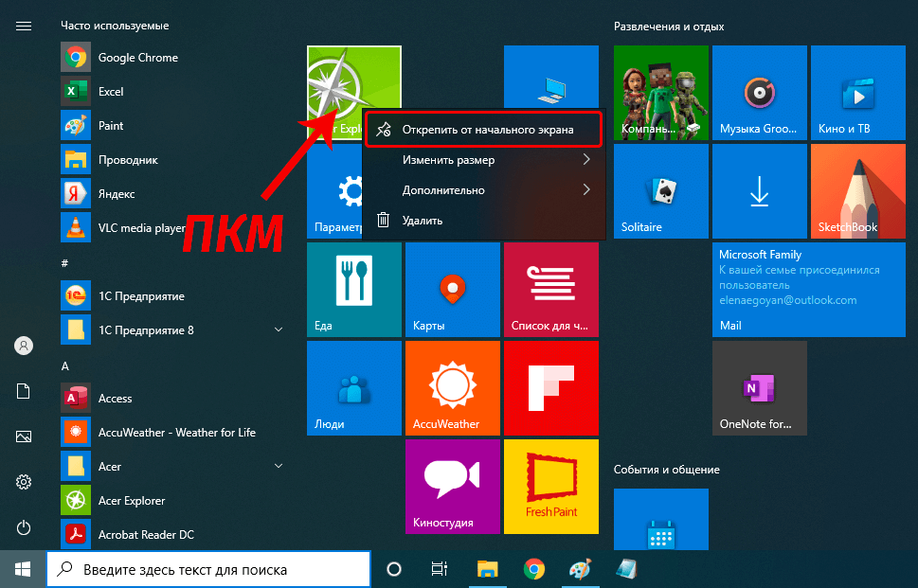Launch the Solitaire tile
The width and height of the screenshot is (918, 588).
tap(660, 190)
